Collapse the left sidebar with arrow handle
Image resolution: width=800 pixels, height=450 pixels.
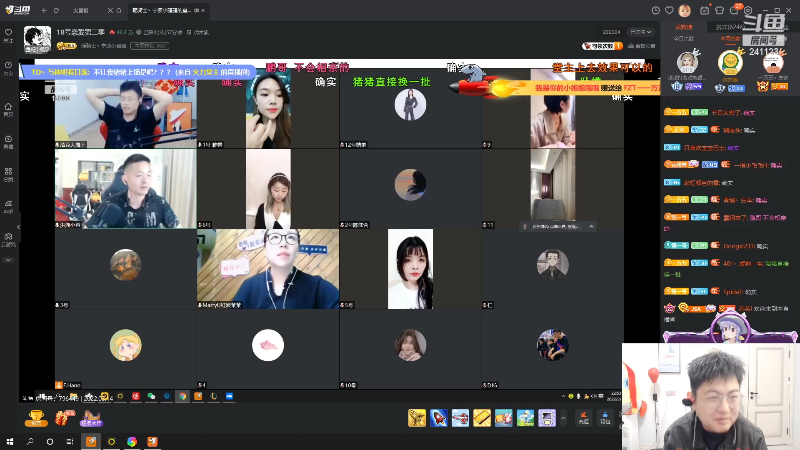18,227
